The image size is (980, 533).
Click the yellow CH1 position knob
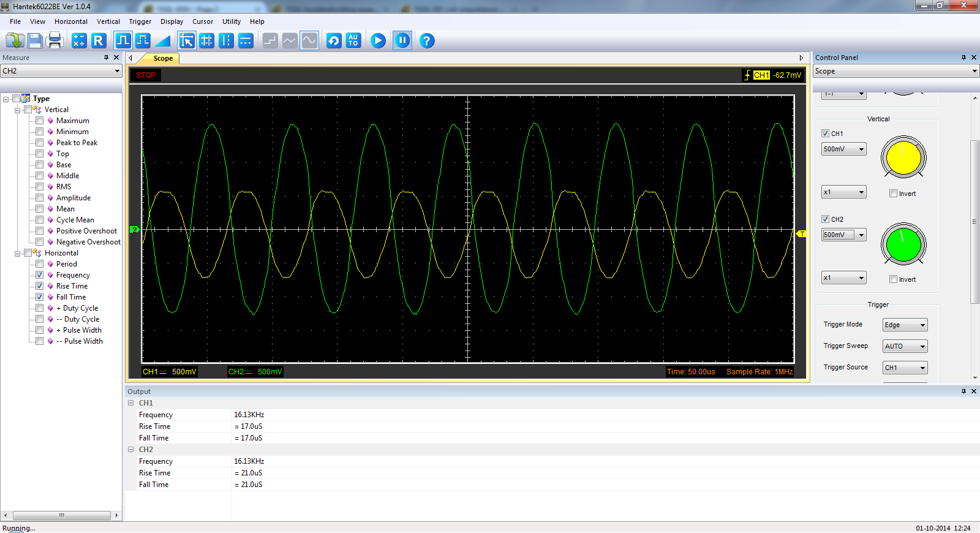(x=903, y=157)
